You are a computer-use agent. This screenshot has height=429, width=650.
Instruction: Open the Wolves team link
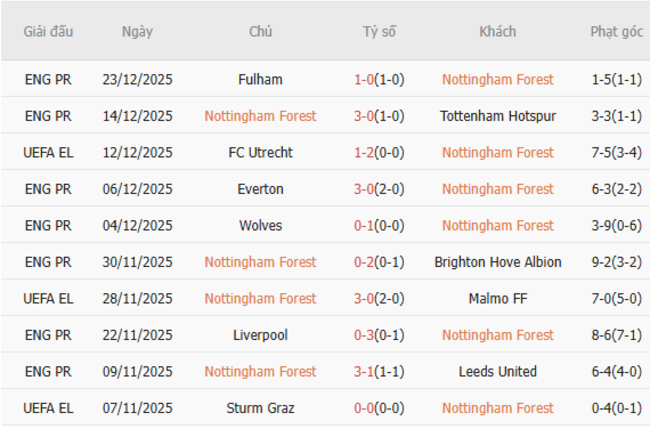(x=261, y=225)
